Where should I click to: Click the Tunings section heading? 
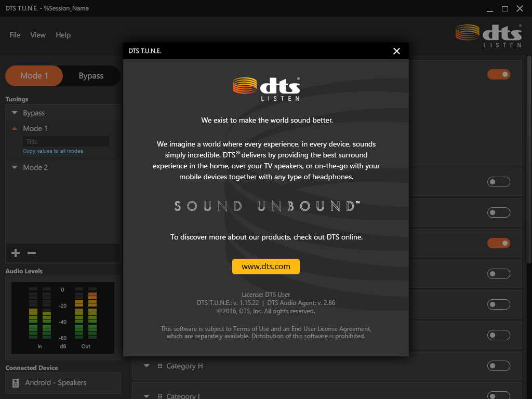[17, 99]
